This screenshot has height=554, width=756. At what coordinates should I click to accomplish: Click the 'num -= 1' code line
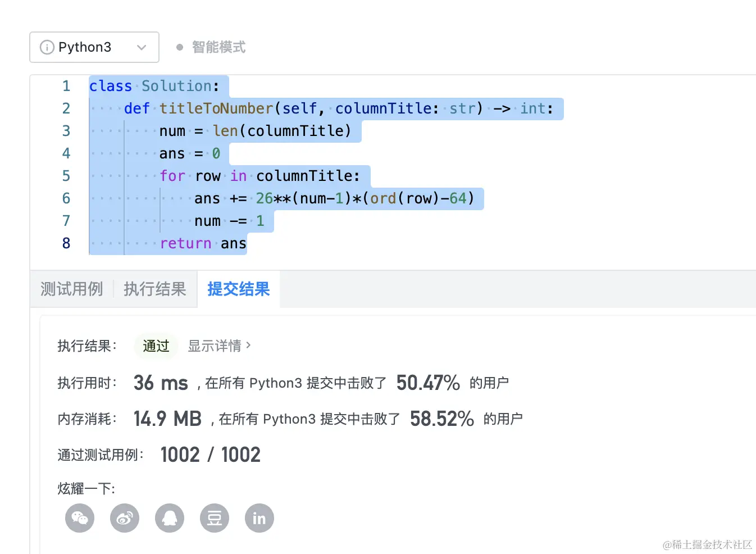pyautogui.click(x=229, y=221)
